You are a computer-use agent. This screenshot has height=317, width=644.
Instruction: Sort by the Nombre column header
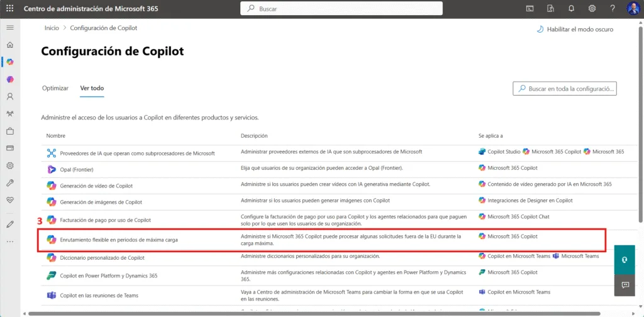pyautogui.click(x=55, y=135)
